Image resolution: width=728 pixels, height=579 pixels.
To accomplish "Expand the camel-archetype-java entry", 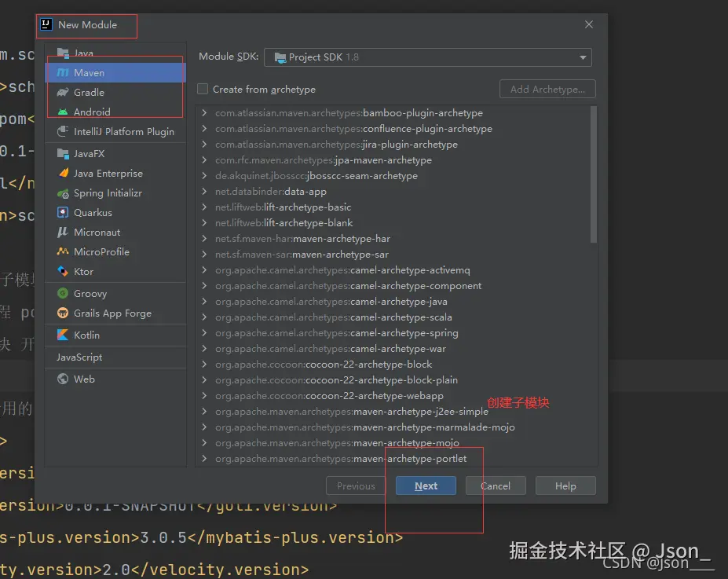I will 204,302.
